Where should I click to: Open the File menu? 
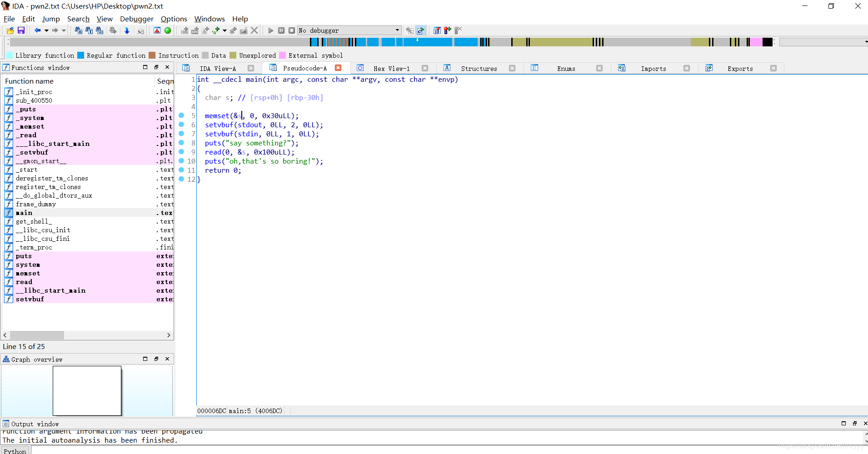[9, 19]
